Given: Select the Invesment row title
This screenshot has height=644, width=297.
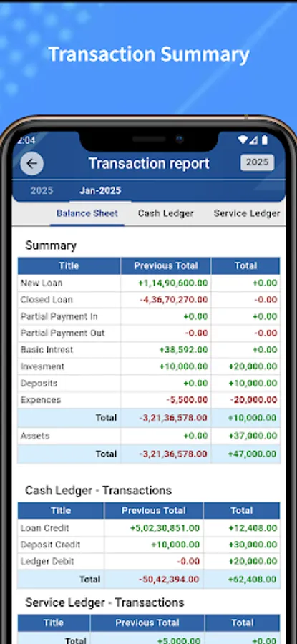Looking at the screenshot, I should tap(42, 366).
